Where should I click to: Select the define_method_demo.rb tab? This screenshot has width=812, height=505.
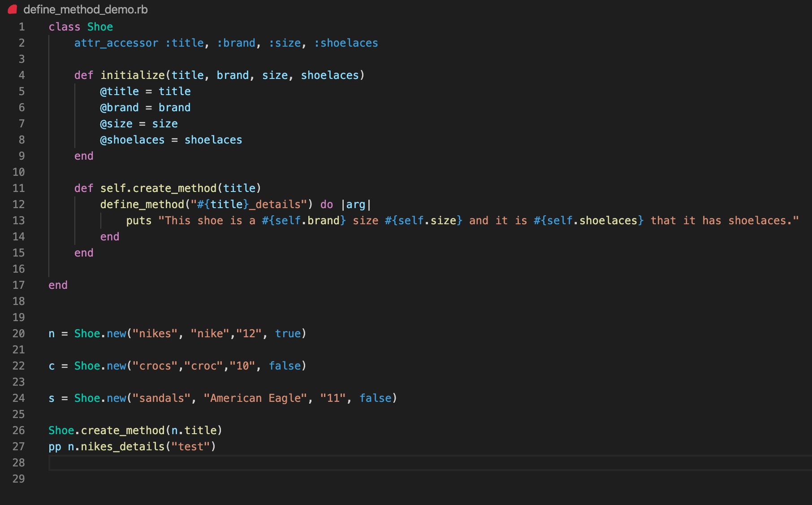click(x=85, y=9)
